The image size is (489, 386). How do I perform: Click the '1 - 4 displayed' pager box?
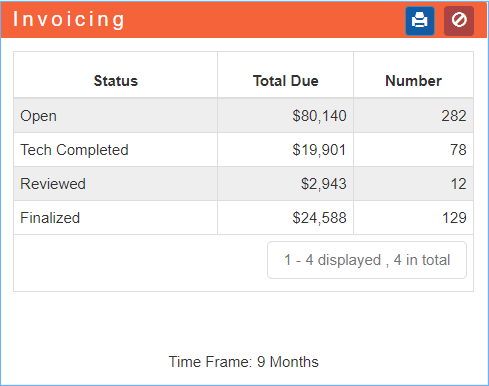tap(367, 260)
